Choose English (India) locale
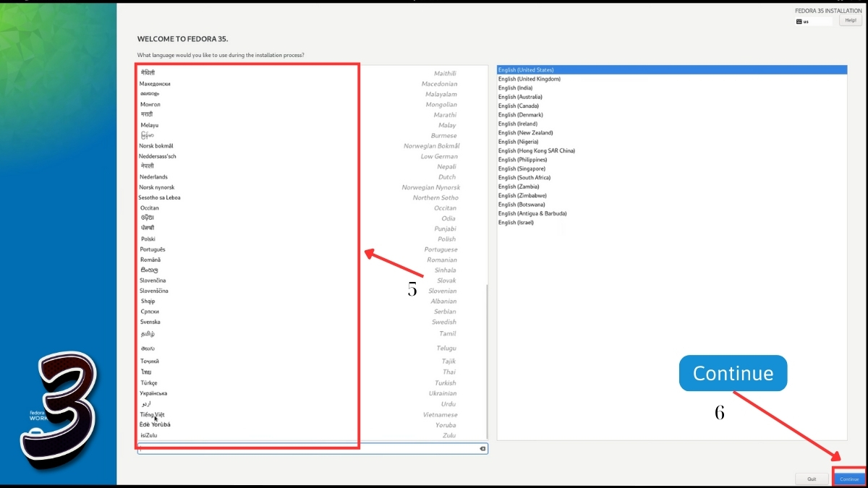The height and width of the screenshot is (488, 868). (x=672, y=88)
